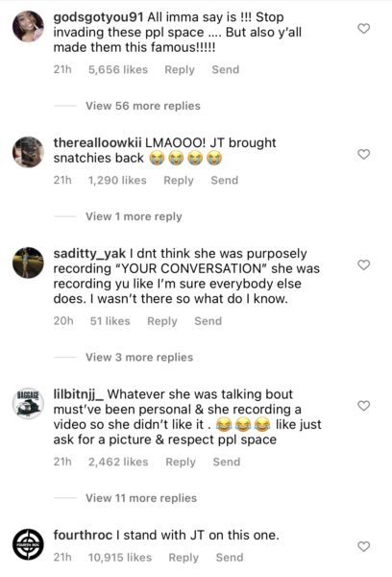
Task: Open godsgotyou91's profile picture
Action: point(28,27)
